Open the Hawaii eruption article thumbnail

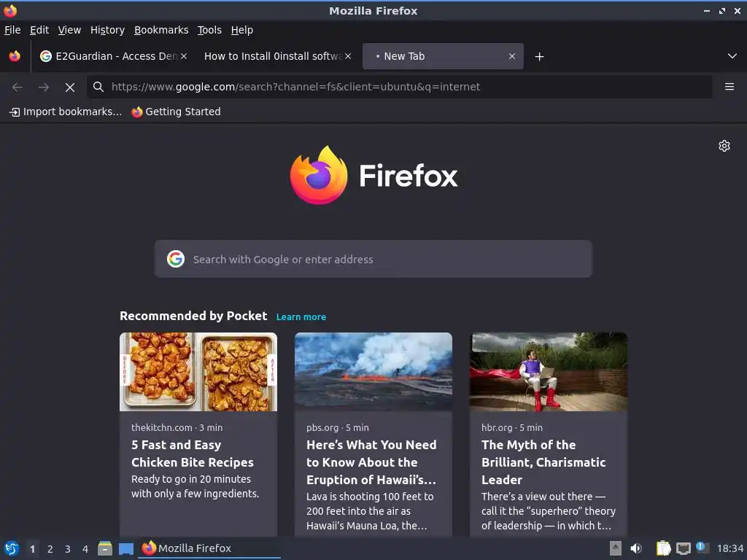click(x=373, y=371)
